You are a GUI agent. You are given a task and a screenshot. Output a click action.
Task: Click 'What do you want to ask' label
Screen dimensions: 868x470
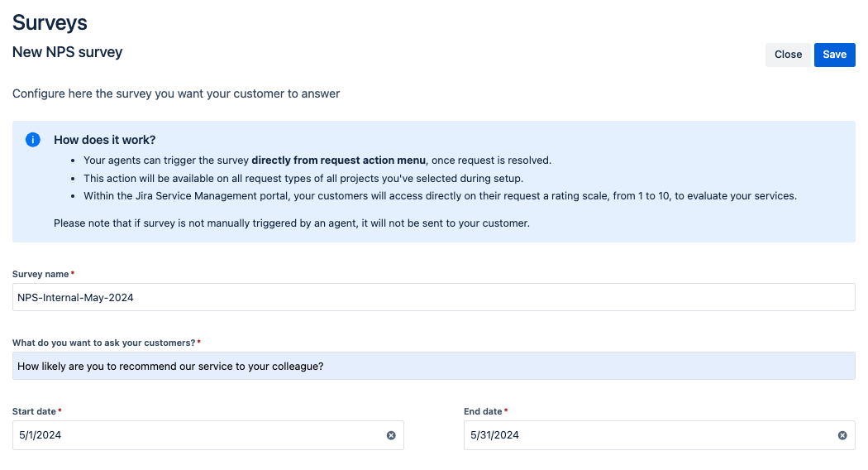(103, 343)
